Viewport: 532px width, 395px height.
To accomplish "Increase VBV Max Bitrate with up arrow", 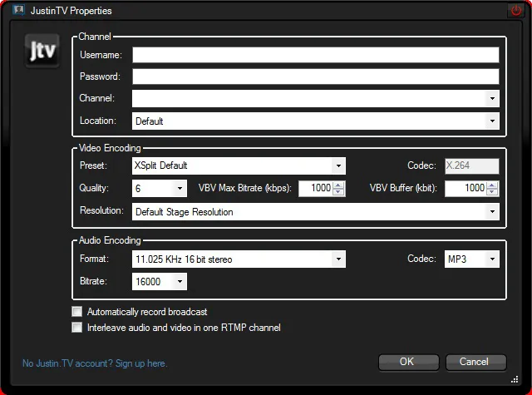I will [x=338, y=185].
